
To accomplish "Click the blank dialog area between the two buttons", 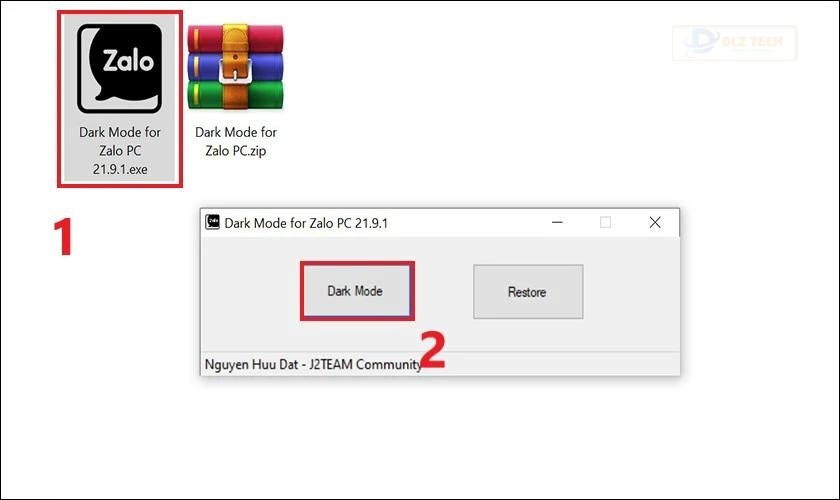I will [442, 292].
